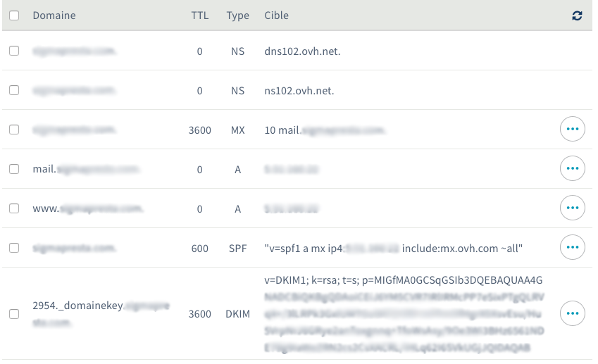Tick the SPF record checkbox
Image resolution: width=598 pixels, height=364 pixels.
click(x=14, y=248)
